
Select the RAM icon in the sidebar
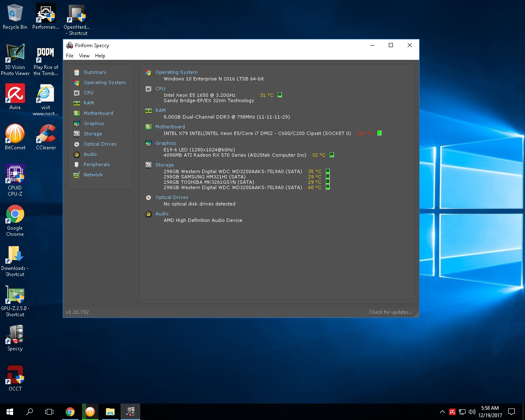tap(76, 103)
